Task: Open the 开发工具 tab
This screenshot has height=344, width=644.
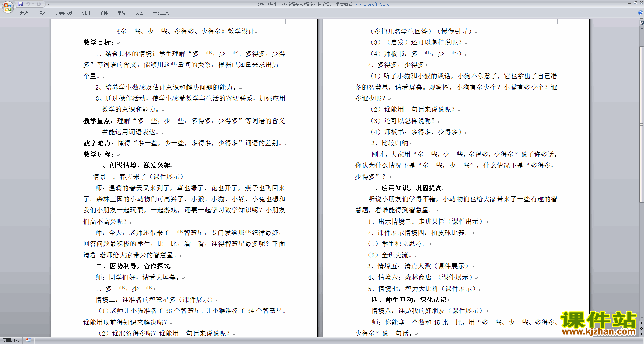Action: (x=161, y=13)
